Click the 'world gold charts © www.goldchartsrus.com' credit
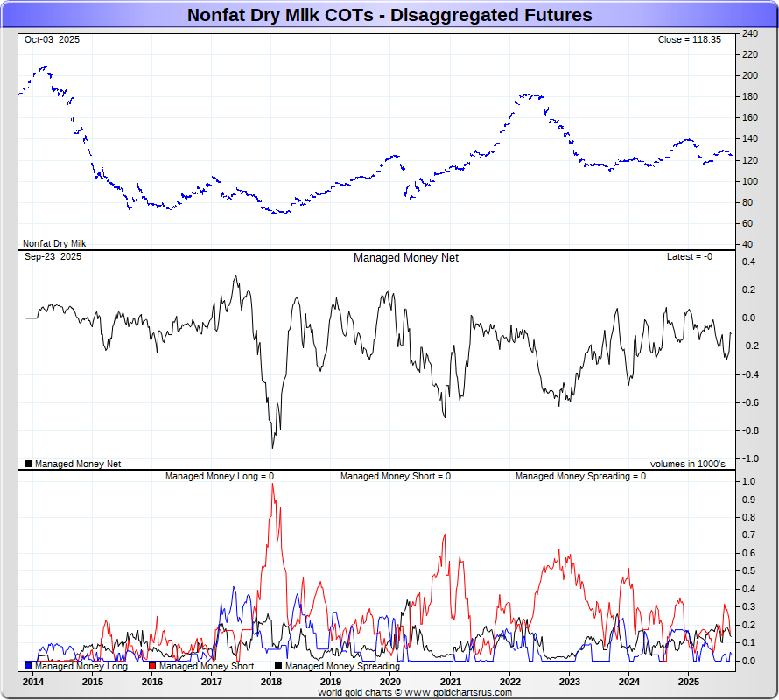 [415, 692]
